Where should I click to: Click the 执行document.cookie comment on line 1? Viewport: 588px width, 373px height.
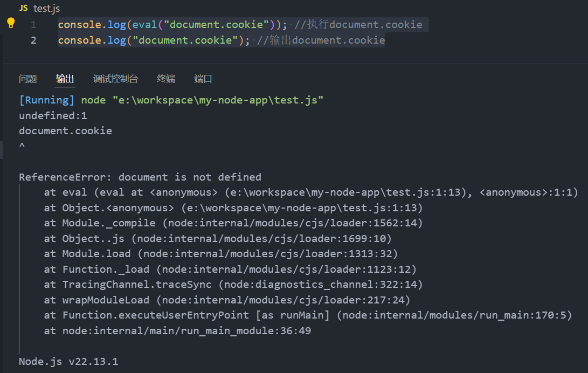[358, 25]
